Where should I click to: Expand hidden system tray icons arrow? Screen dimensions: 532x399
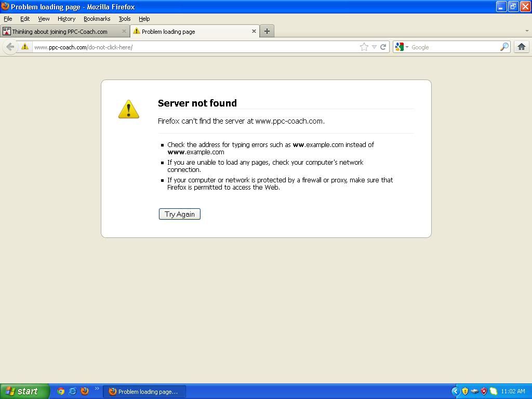455,391
